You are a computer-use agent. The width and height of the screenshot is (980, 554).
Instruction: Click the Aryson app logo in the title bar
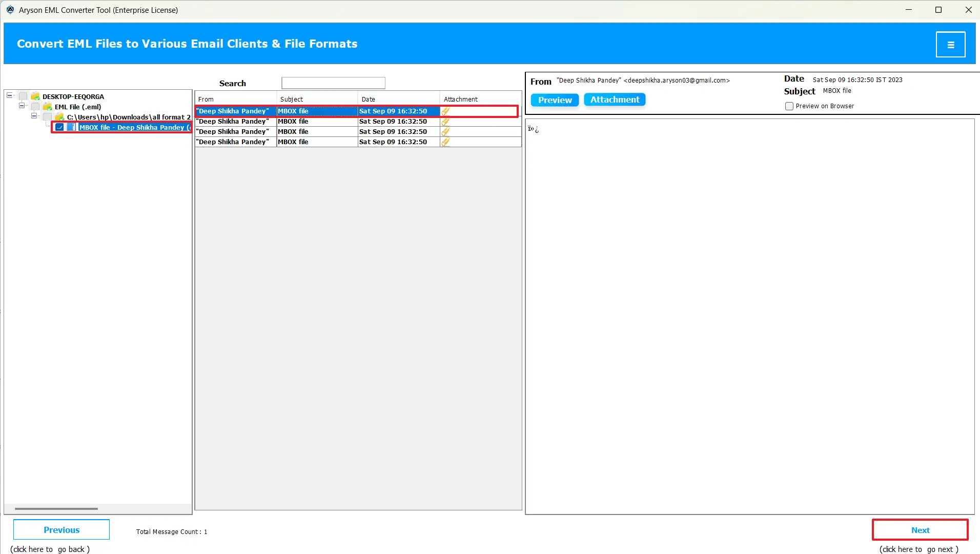tap(10, 9)
